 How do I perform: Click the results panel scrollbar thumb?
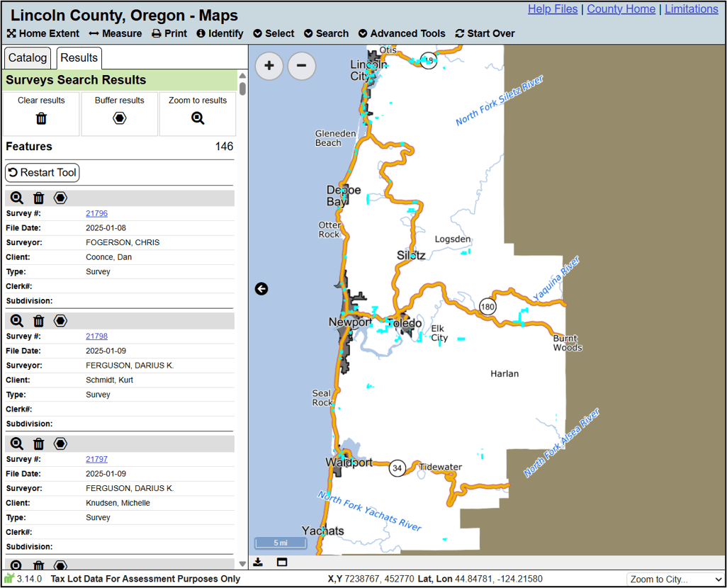(x=242, y=88)
